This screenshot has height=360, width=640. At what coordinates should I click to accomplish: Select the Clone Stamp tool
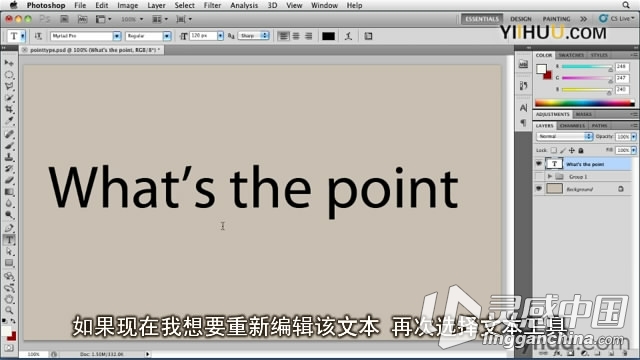click(x=9, y=157)
